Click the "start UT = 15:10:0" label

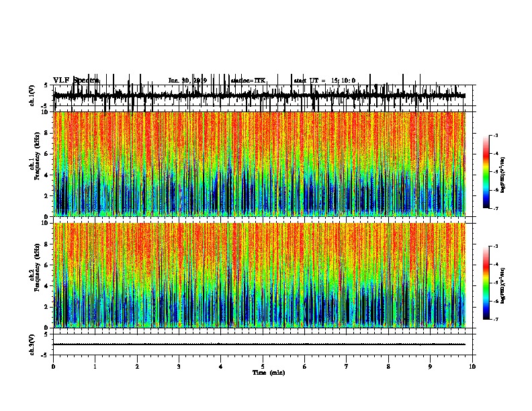(x=324, y=81)
